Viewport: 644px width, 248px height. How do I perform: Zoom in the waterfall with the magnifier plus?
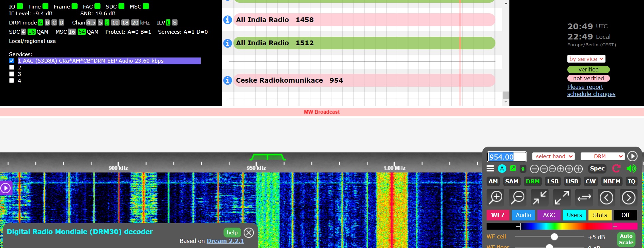(x=496, y=197)
